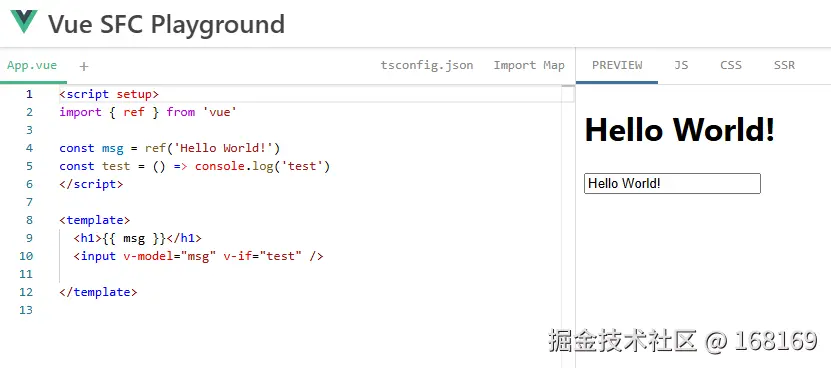This screenshot has height=368, width=831.
Task: Switch to the CSS output tab
Action: 731,65
